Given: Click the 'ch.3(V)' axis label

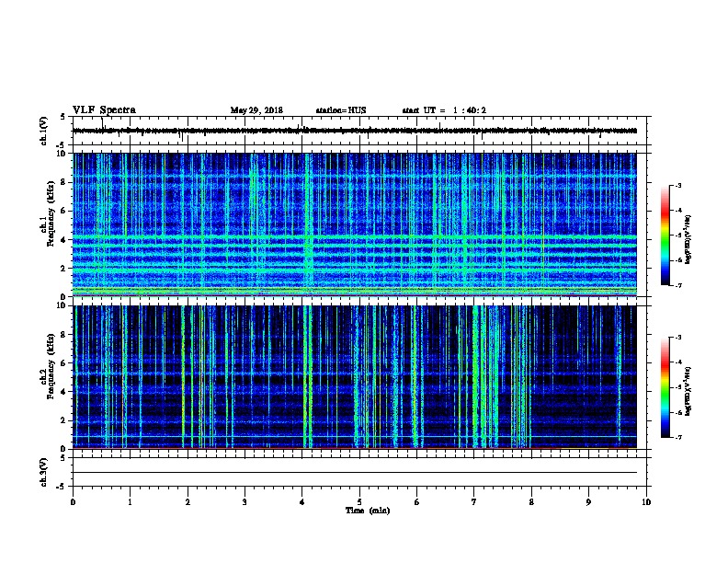Looking at the screenshot, I should [x=44, y=472].
